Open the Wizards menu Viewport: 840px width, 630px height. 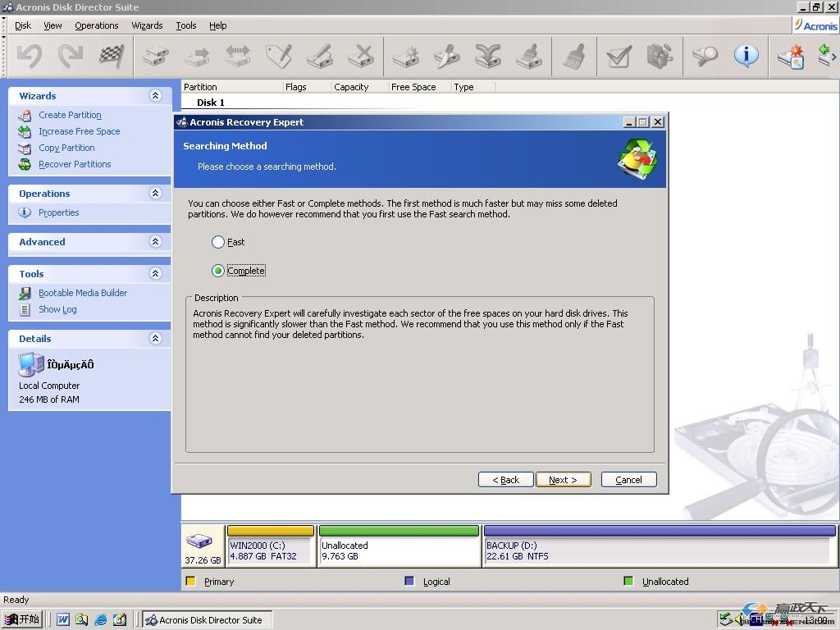tap(147, 25)
